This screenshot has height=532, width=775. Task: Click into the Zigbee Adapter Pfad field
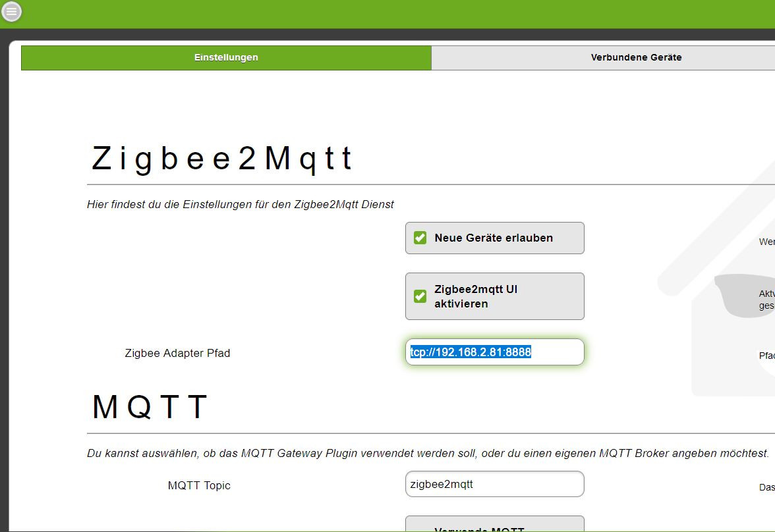click(495, 352)
